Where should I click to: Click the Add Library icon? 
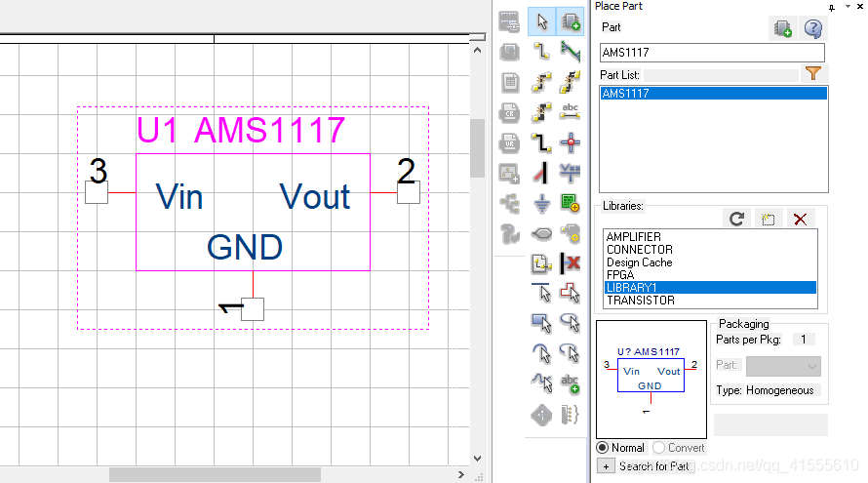[769, 219]
